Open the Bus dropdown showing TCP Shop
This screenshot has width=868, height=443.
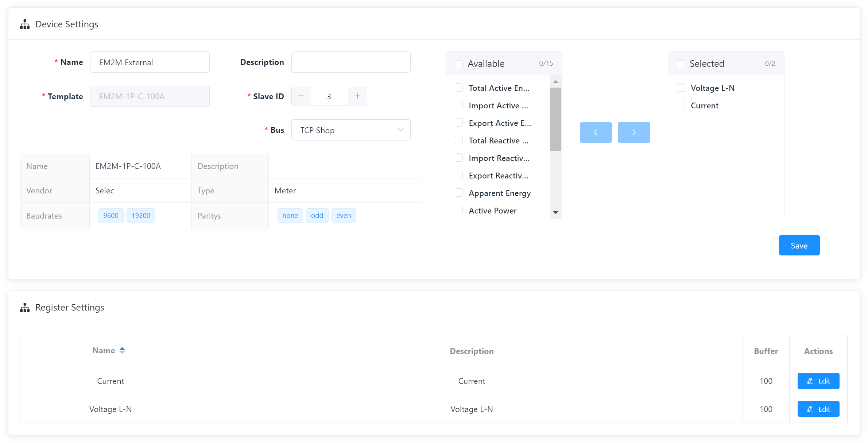(x=350, y=130)
